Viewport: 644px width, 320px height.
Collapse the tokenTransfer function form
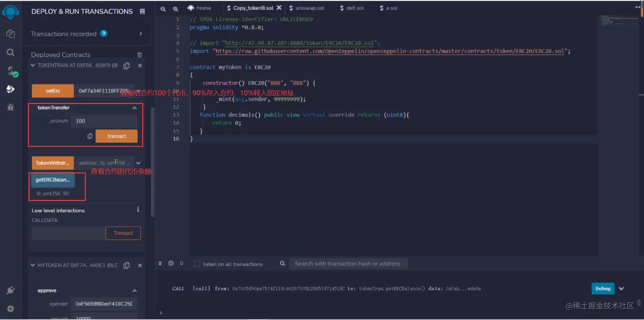[135, 108]
